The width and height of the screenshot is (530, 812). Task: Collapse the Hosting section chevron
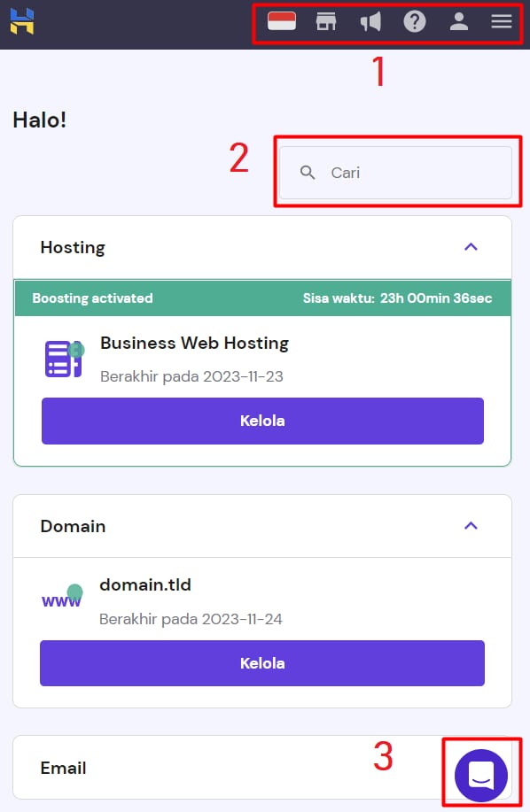(471, 247)
